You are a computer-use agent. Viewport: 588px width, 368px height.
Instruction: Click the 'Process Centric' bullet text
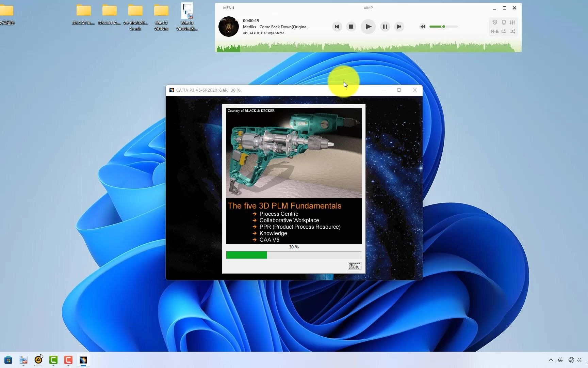(279, 214)
